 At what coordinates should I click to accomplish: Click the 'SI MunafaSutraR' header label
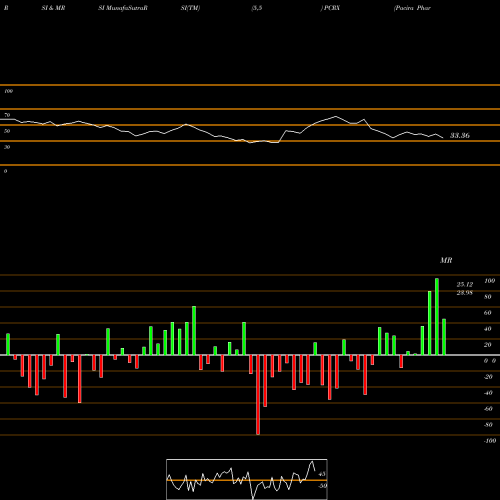pyautogui.click(x=123, y=8)
